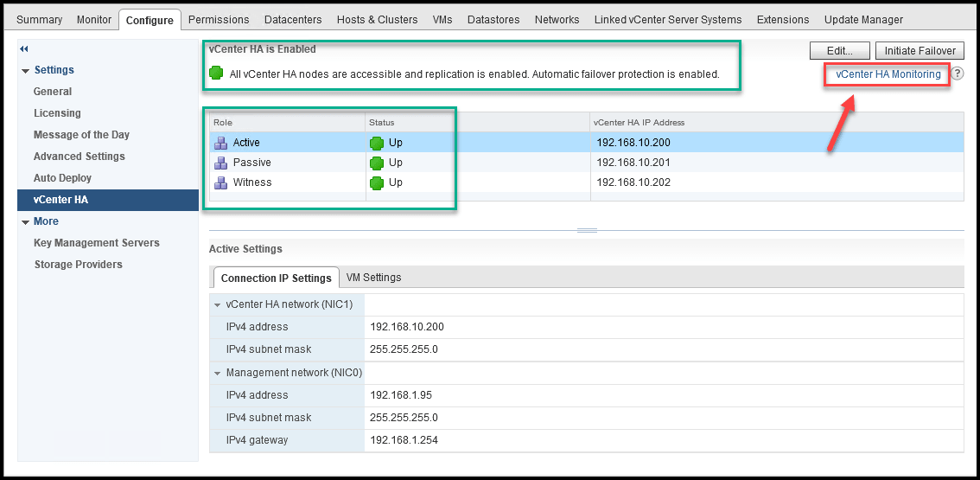Click green health icon beside HA nodes message
This screenshot has height=480, width=980.
tap(216, 74)
